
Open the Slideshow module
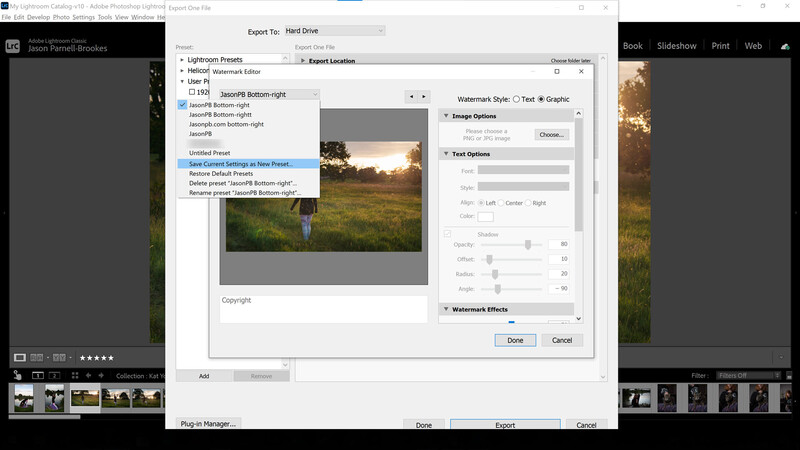(677, 46)
